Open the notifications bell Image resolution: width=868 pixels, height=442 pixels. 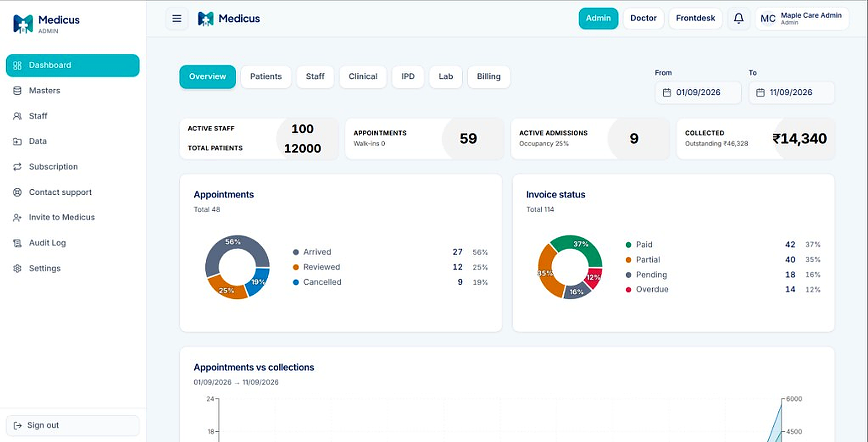[738, 18]
